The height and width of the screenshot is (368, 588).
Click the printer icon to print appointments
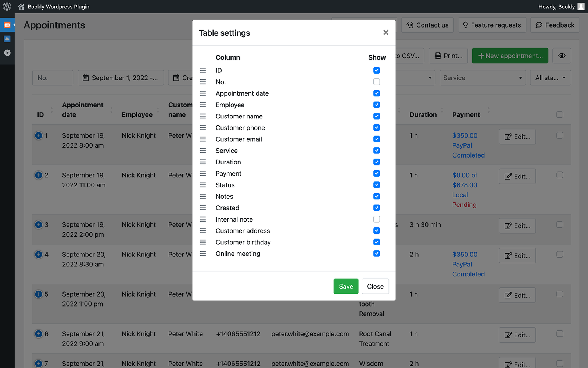coord(437,56)
